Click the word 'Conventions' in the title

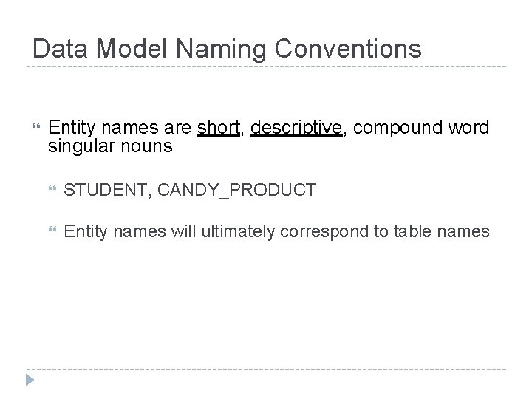348,49
